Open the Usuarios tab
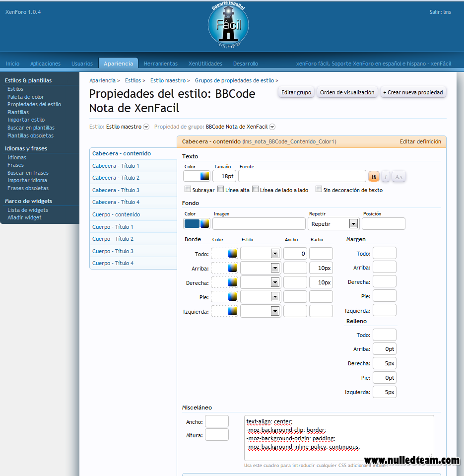This screenshot has width=464, height=476. pyautogui.click(x=82, y=64)
